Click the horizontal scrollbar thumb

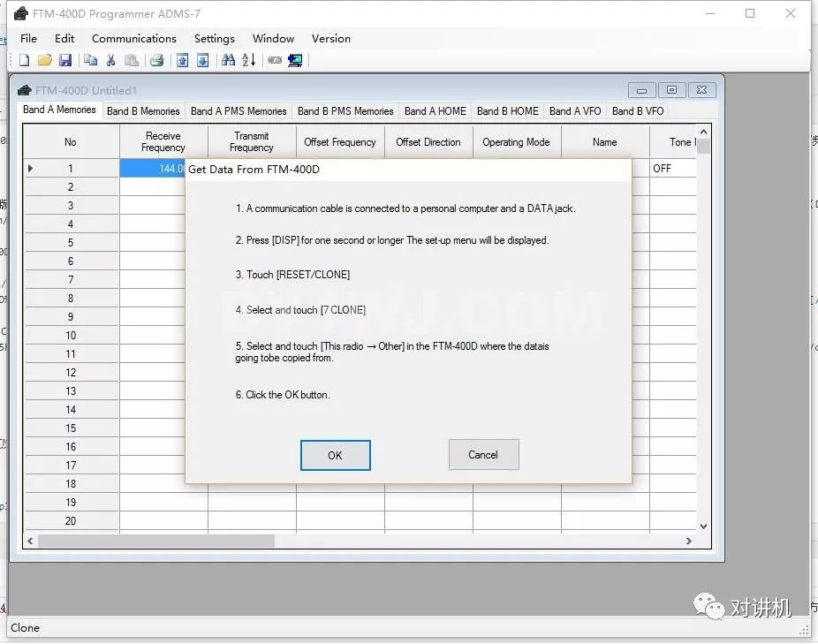pyautogui.click(x=156, y=542)
